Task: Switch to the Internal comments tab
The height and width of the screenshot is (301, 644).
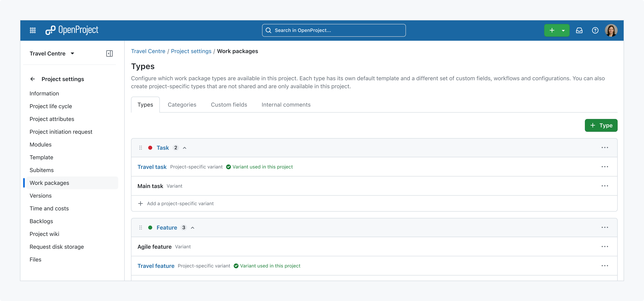Action: tap(286, 105)
